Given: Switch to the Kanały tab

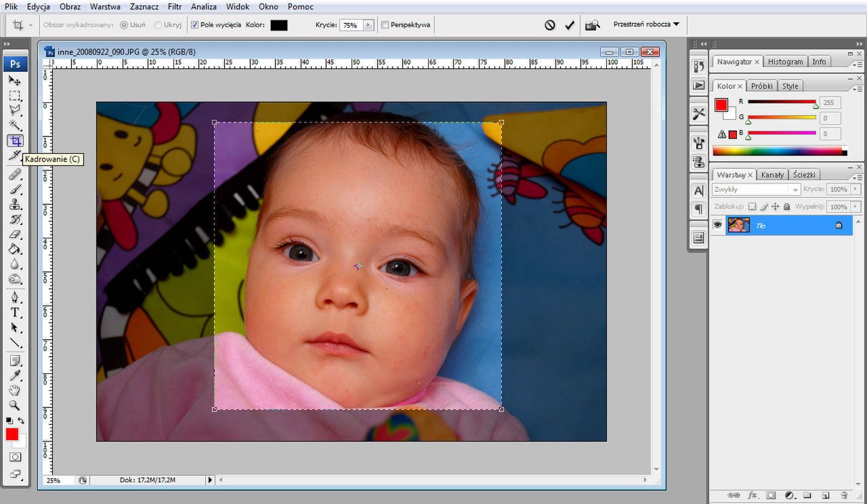Looking at the screenshot, I should click(772, 175).
